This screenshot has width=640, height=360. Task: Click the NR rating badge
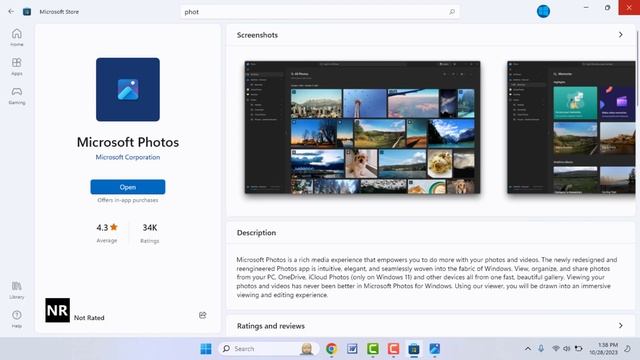click(x=57, y=310)
